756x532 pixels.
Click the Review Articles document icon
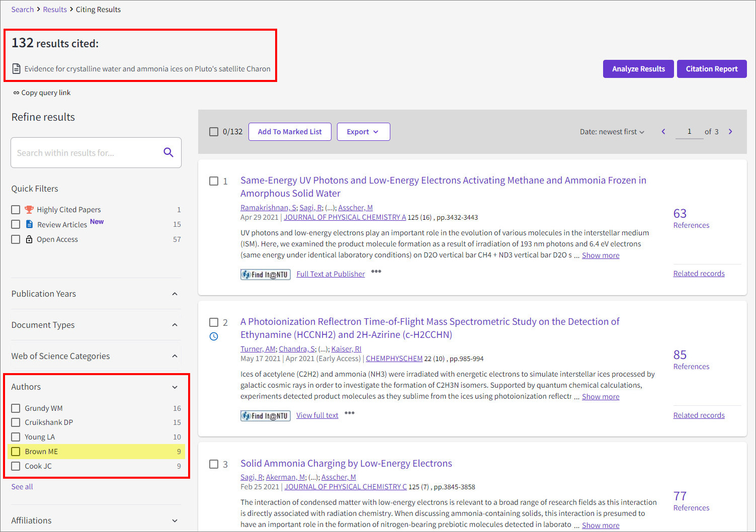[x=29, y=224]
